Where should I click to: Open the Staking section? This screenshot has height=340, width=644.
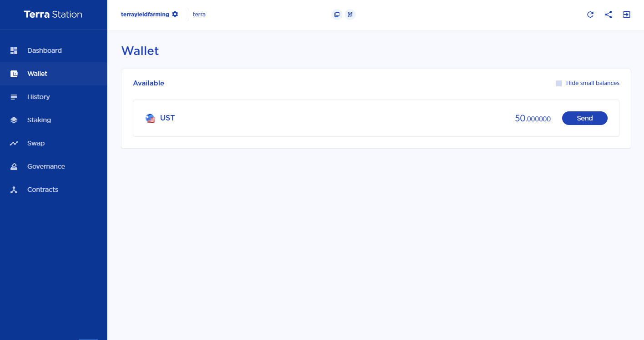(54, 120)
